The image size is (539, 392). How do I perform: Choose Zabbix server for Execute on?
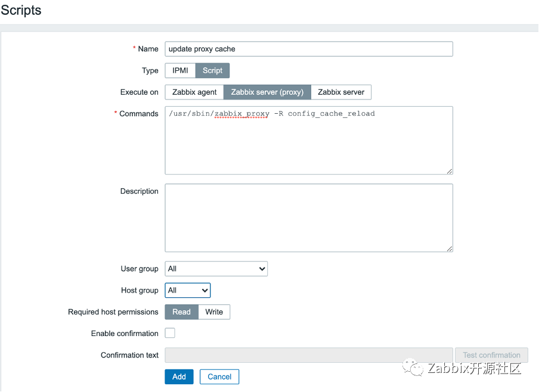pos(341,92)
